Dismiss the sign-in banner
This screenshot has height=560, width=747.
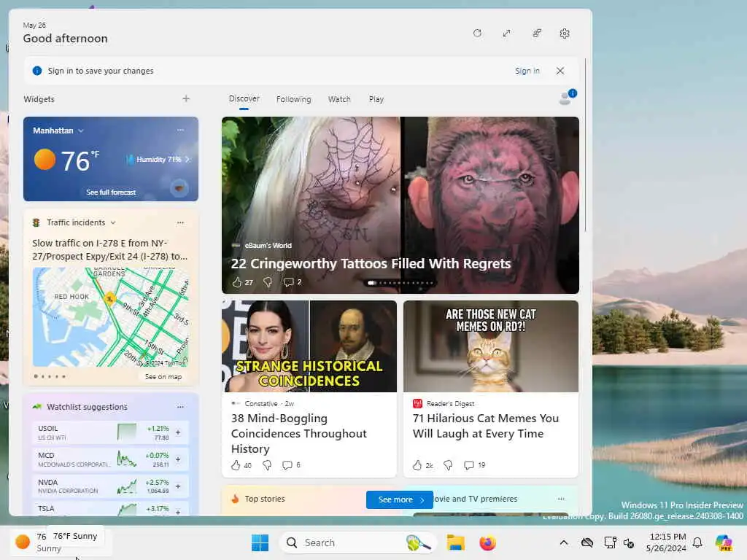click(x=560, y=71)
